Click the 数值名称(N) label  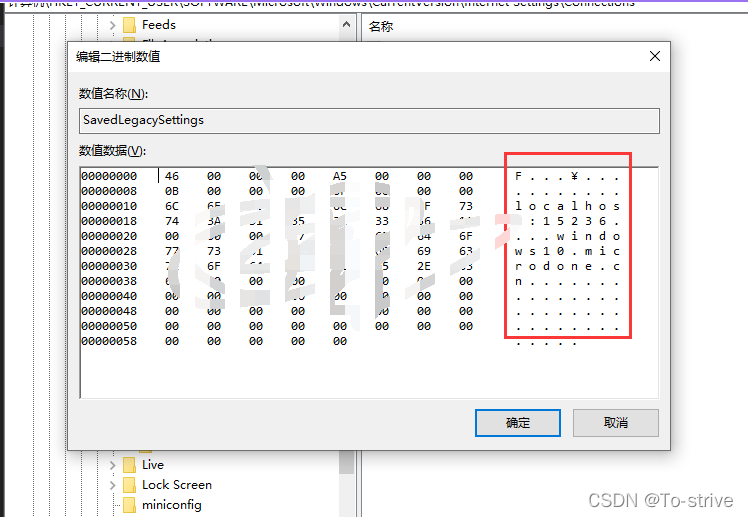pos(114,93)
